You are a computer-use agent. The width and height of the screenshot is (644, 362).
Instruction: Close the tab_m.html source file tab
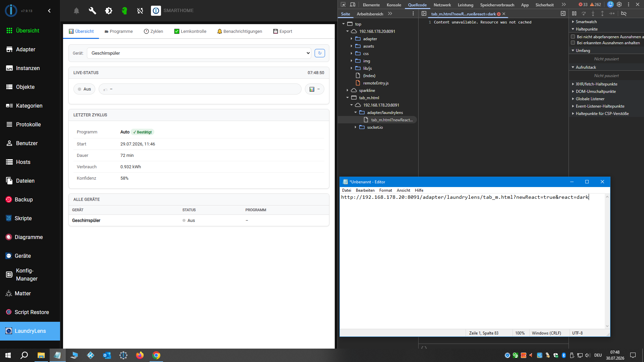pyautogui.click(x=504, y=14)
